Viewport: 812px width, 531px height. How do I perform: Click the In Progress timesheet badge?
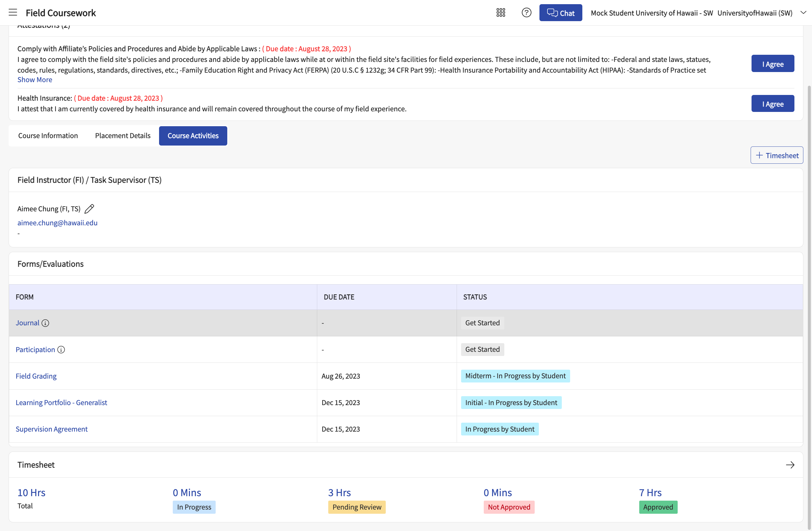click(x=194, y=507)
